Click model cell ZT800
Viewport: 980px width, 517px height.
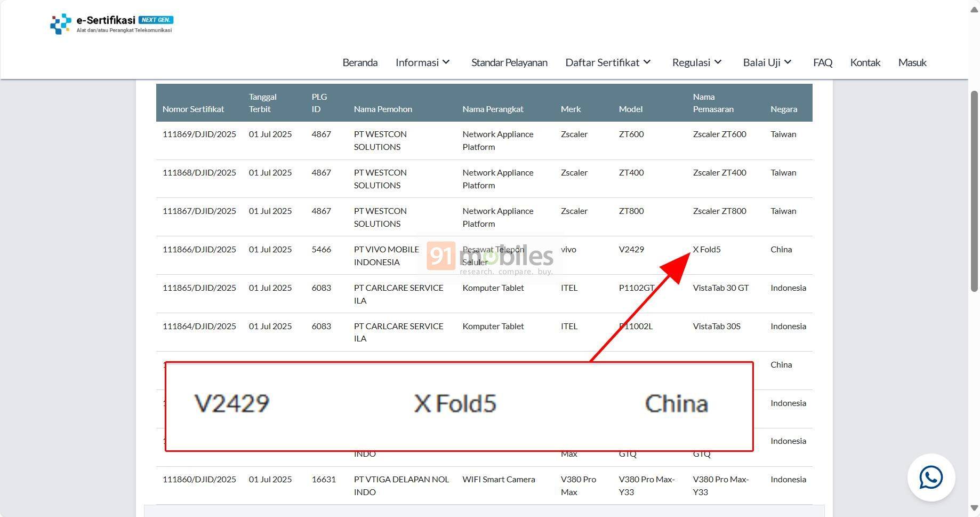coord(631,211)
